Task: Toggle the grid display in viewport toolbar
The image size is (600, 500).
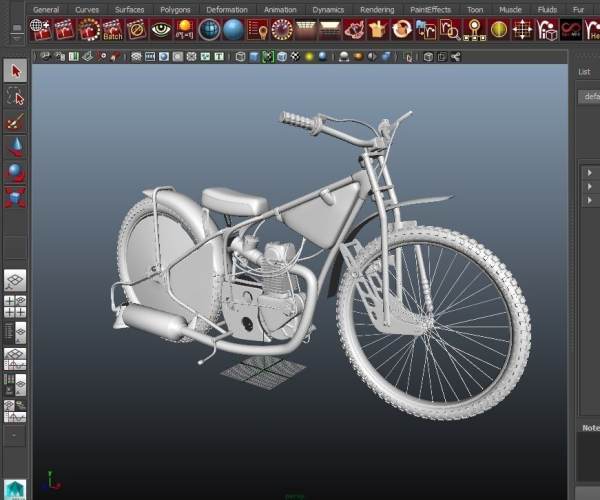Action: 137,57
